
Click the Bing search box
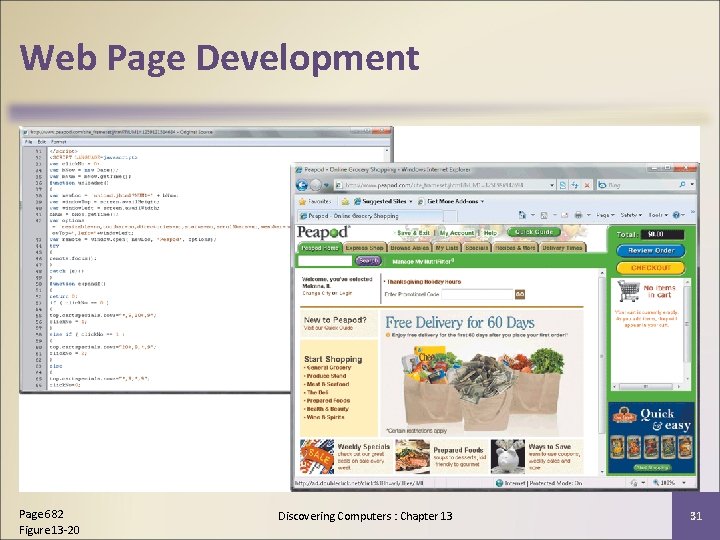coord(641,185)
